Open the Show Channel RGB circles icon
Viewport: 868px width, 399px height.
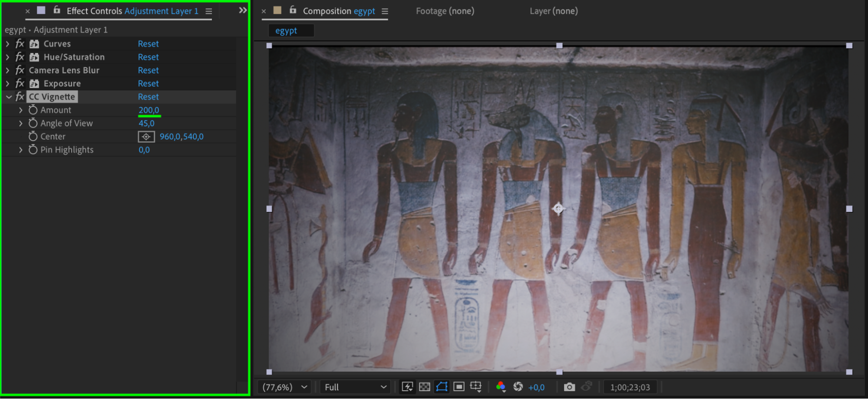[x=501, y=387]
